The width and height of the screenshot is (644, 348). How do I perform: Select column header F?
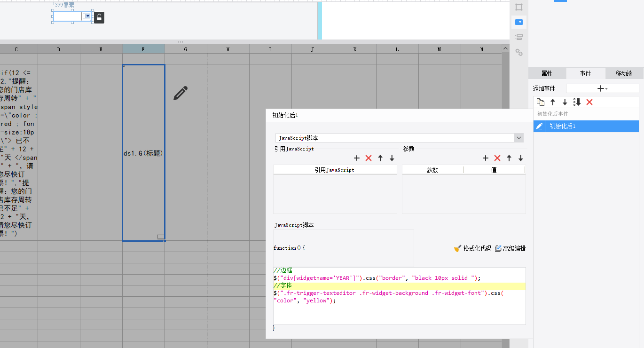click(x=143, y=49)
